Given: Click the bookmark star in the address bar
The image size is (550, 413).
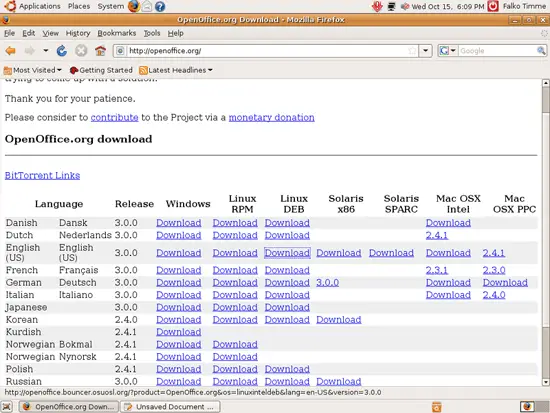Looking at the screenshot, I should click(x=412, y=51).
